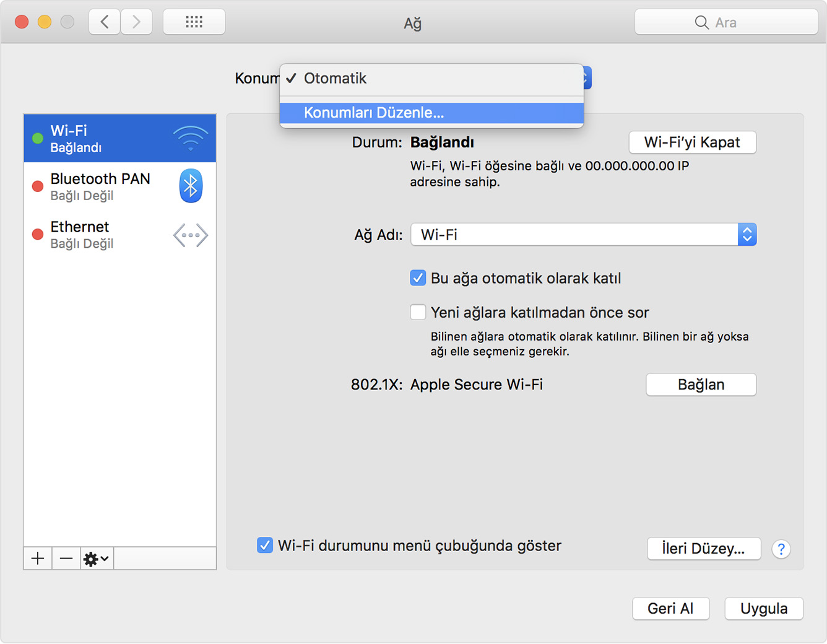Minimize the window with yellow button
The image size is (827, 644).
coord(45,22)
